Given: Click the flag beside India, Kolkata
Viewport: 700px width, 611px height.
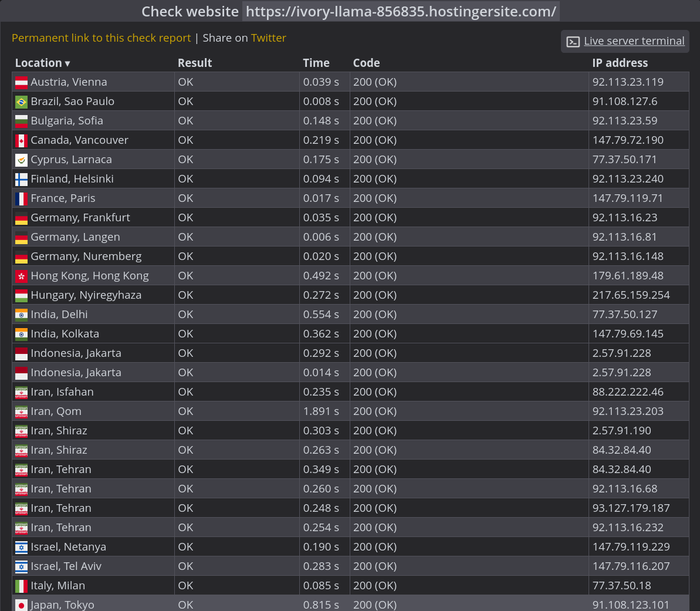Looking at the screenshot, I should (x=21, y=334).
